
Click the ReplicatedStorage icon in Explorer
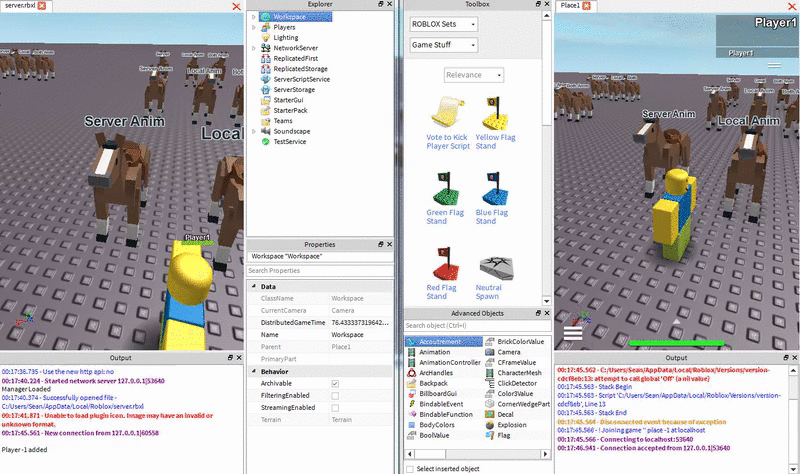265,69
